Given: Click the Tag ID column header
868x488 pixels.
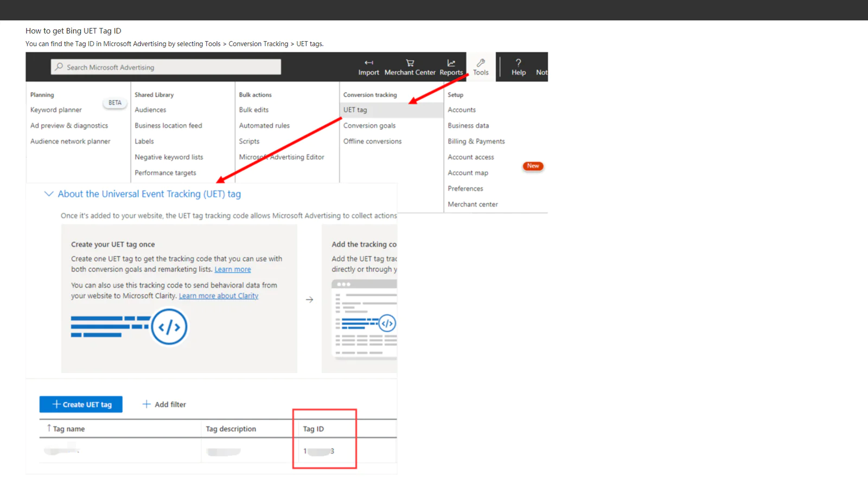Looking at the screenshot, I should point(313,428).
